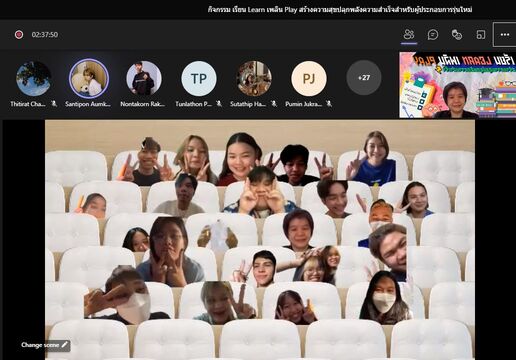516x360 pixels.
Task: Open the presenter video thumbnail
Action: (x=457, y=85)
